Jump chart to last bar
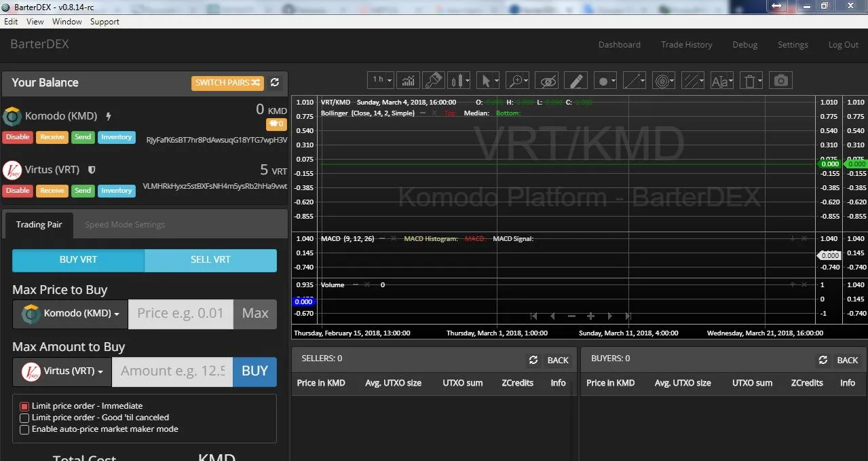Viewport: 868px width, 461px height. [x=628, y=316]
